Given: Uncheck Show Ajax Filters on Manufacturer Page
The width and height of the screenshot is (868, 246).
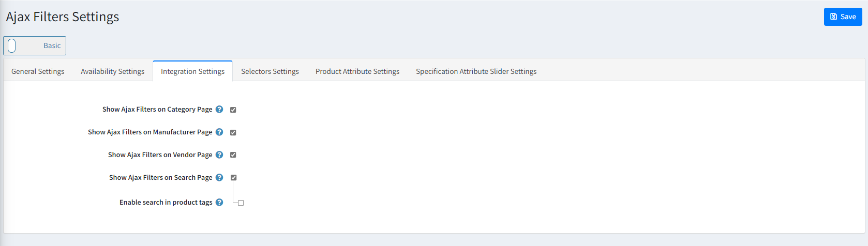Looking at the screenshot, I should [233, 133].
